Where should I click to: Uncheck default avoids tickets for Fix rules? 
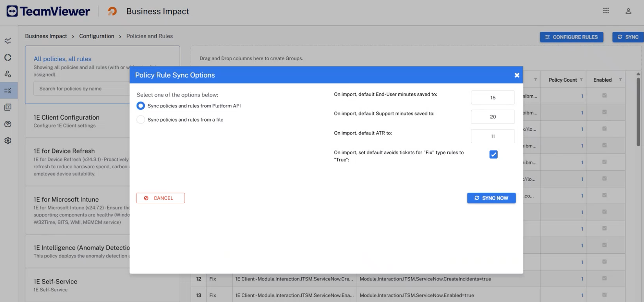[493, 155]
